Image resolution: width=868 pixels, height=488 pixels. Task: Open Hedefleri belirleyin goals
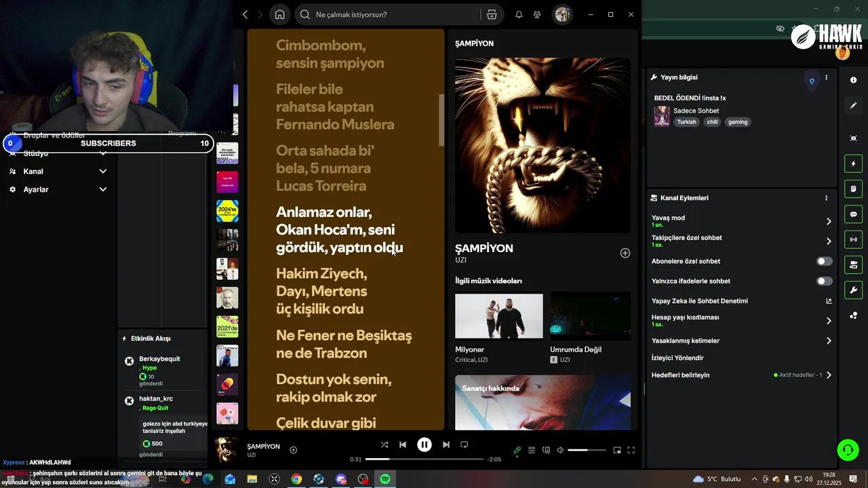tap(741, 375)
